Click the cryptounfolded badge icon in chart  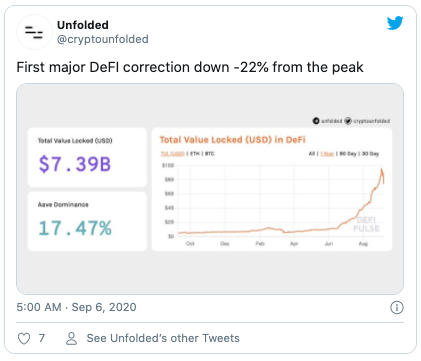tap(348, 121)
